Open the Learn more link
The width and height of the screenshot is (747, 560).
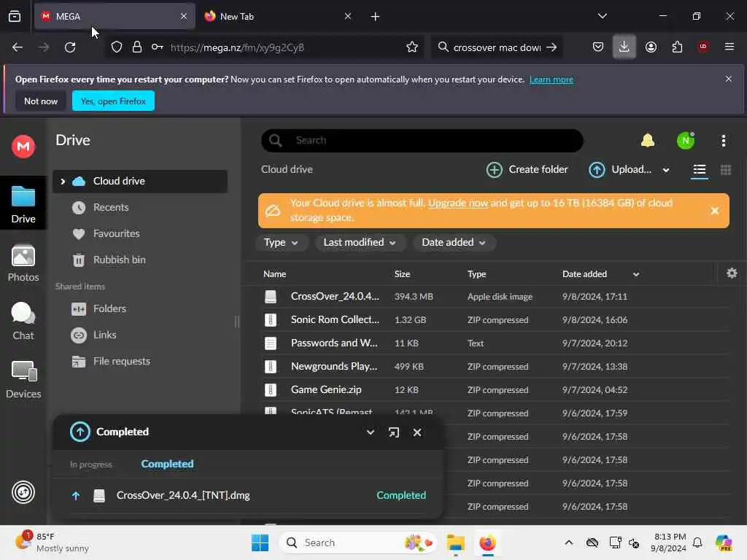[x=551, y=79]
